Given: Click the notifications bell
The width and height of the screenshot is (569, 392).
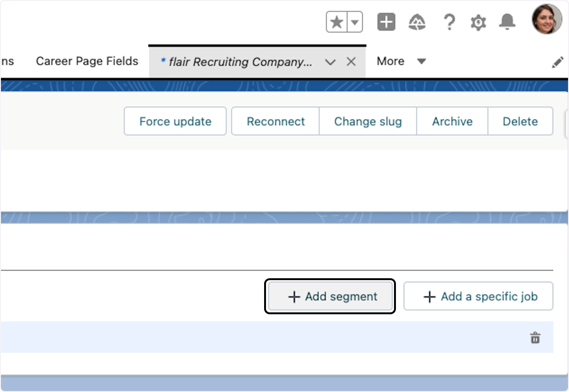Looking at the screenshot, I should pos(507,21).
